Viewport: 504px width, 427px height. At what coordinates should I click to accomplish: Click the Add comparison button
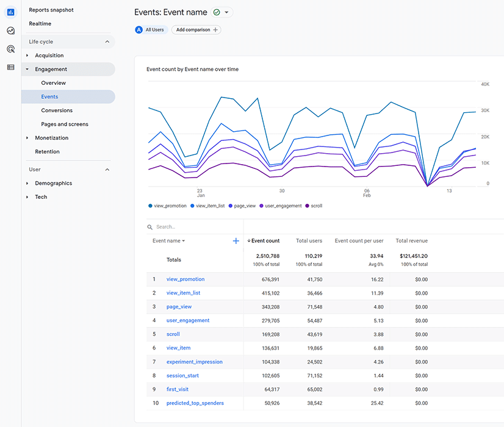click(x=196, y=29)
